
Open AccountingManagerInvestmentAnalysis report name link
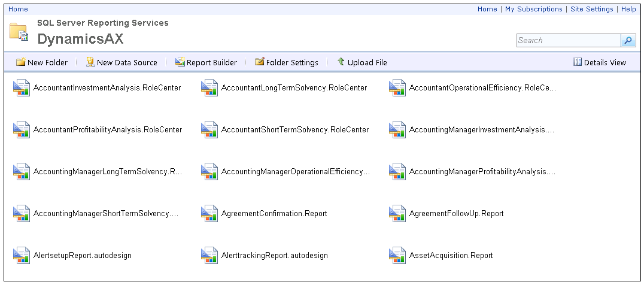pyautogui.click(x=482, y=129)
